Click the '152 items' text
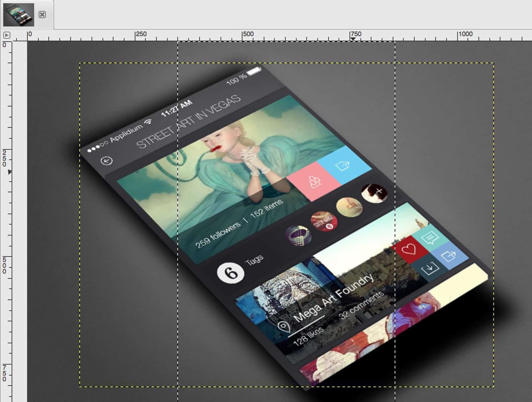The width and height of the screenshot is (532, 402). pos(267,209)
